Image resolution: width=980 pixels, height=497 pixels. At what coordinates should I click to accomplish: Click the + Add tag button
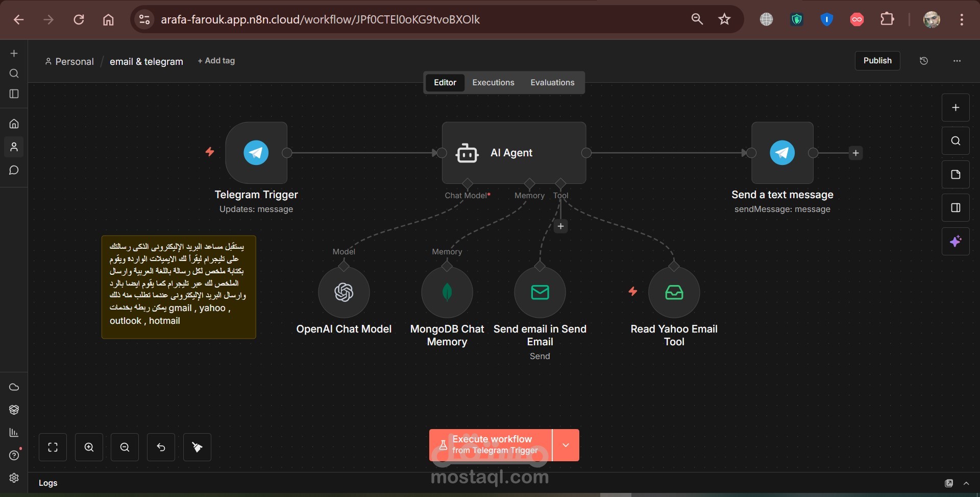216,61
